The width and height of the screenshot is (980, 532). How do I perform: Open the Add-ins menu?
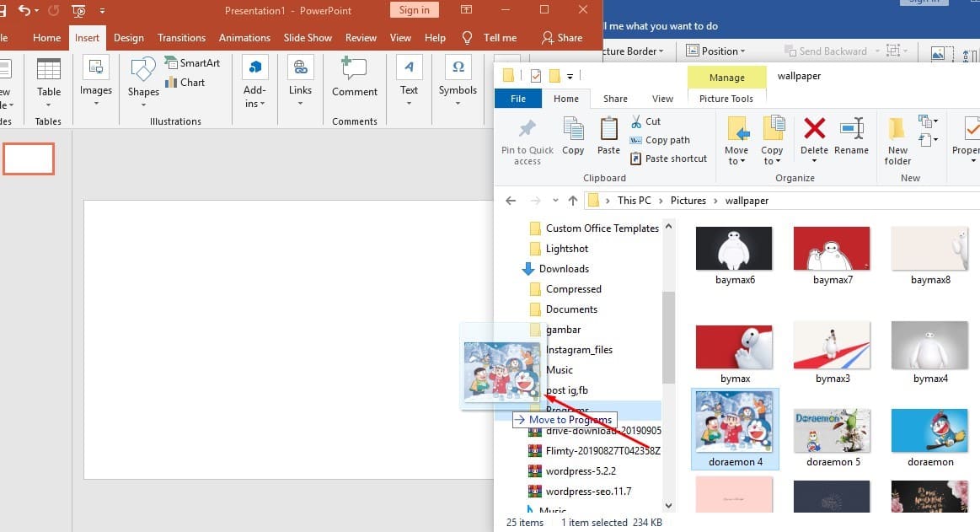pos(254,82)
